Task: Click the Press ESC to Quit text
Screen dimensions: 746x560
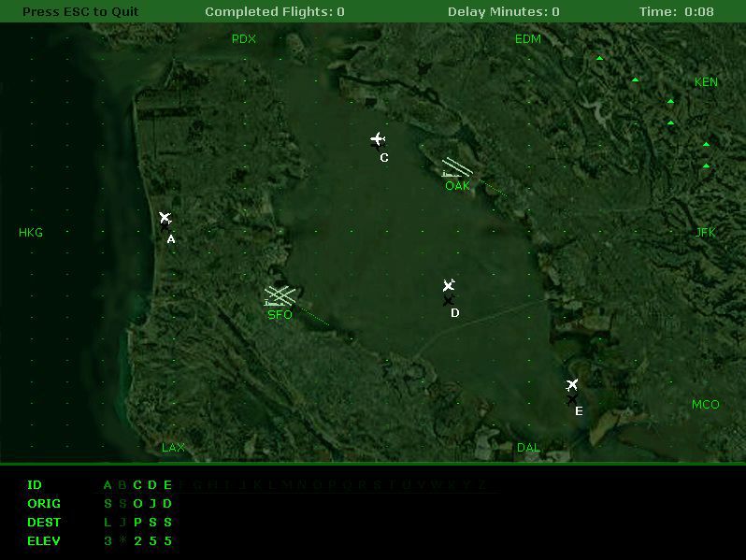Action: click(80, 12)
